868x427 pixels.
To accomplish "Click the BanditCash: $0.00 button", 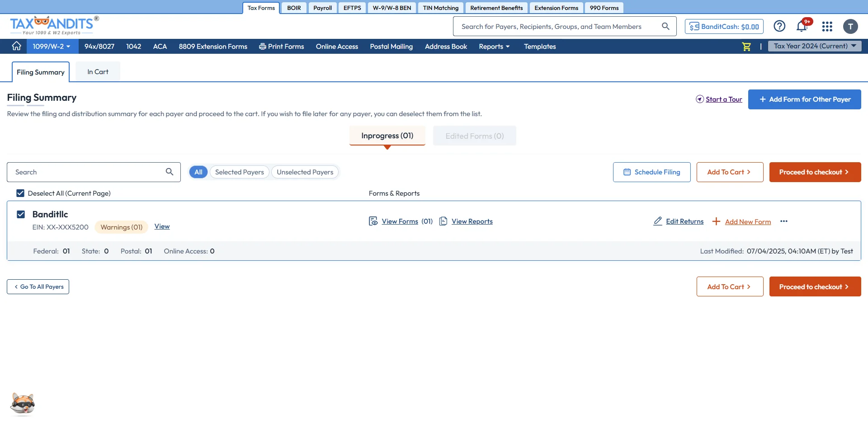I will pos(724,26).
